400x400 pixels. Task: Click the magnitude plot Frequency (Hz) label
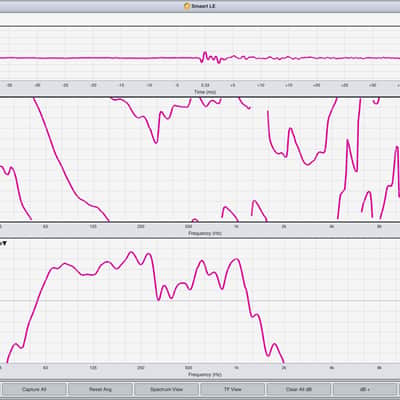pyautogui.click(x=205, y=375)
